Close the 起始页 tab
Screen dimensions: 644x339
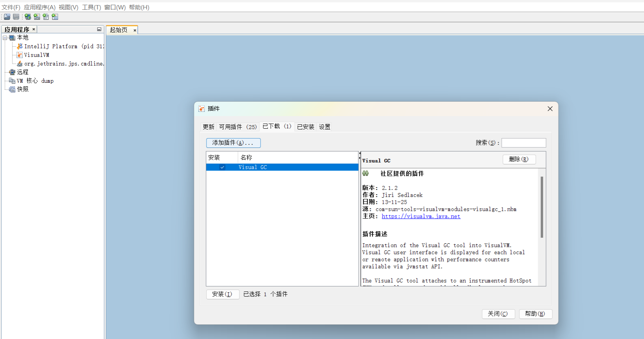135,30
